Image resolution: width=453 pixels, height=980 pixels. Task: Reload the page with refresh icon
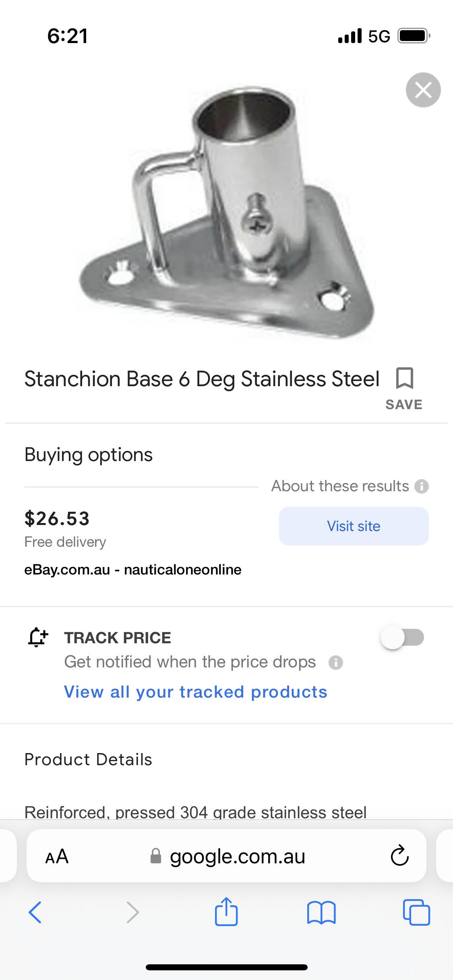pyautogui.click(x=399, y=856)
